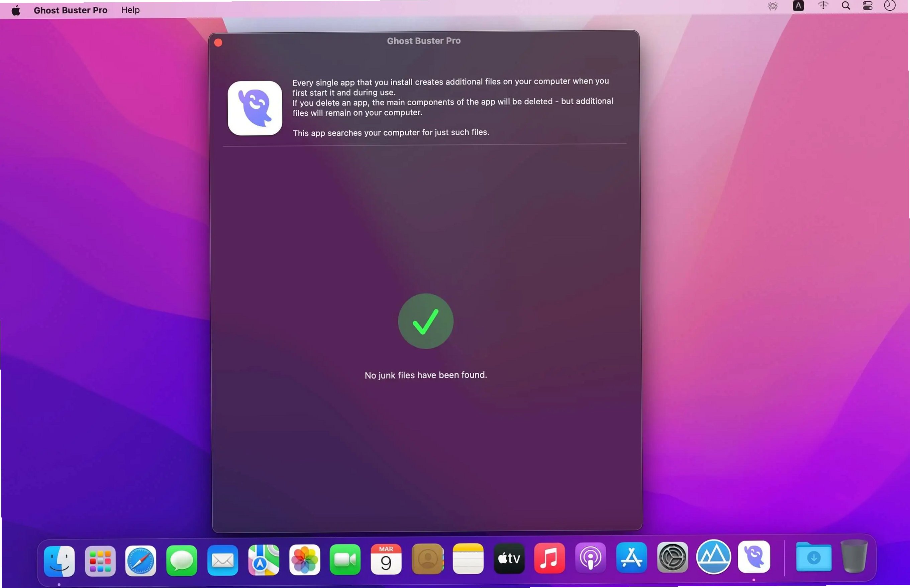
Task: Close the Ghost Buster Pro window
Action: coord(218,43)
